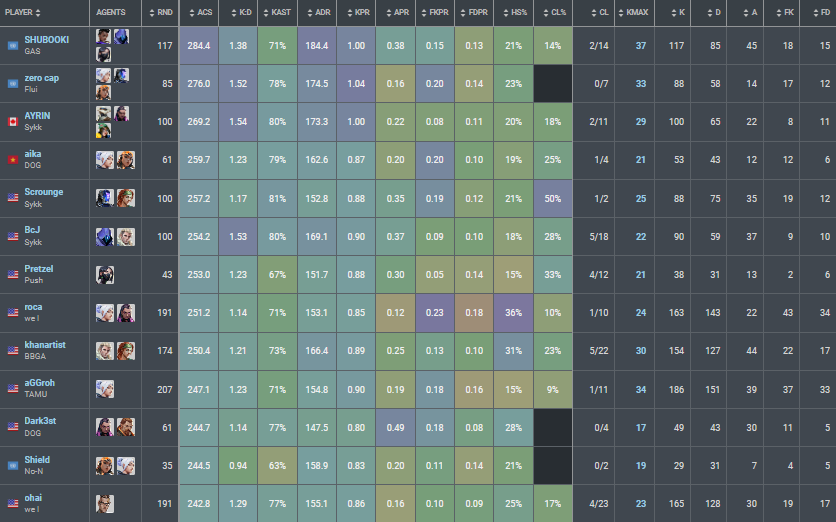Open zero cap player profile link

42,78
